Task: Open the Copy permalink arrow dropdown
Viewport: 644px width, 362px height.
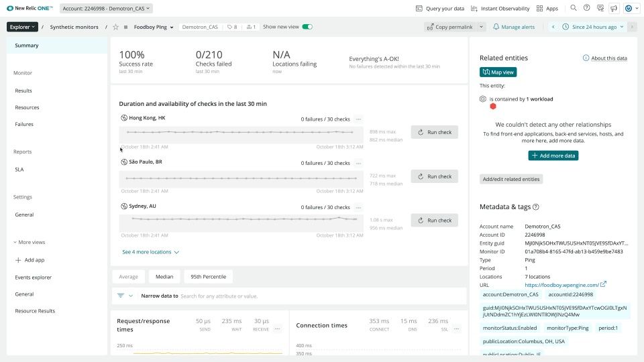Action: (x=481, y=27)
